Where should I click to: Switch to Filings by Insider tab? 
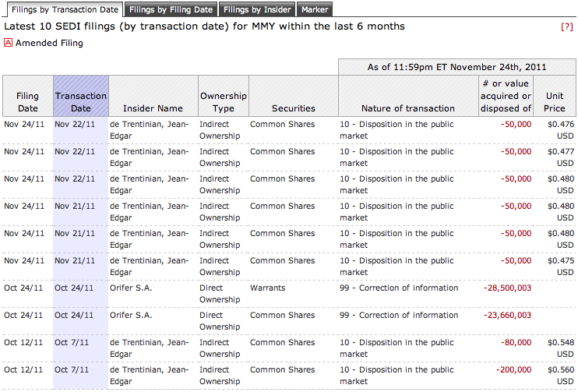[257, 10]
